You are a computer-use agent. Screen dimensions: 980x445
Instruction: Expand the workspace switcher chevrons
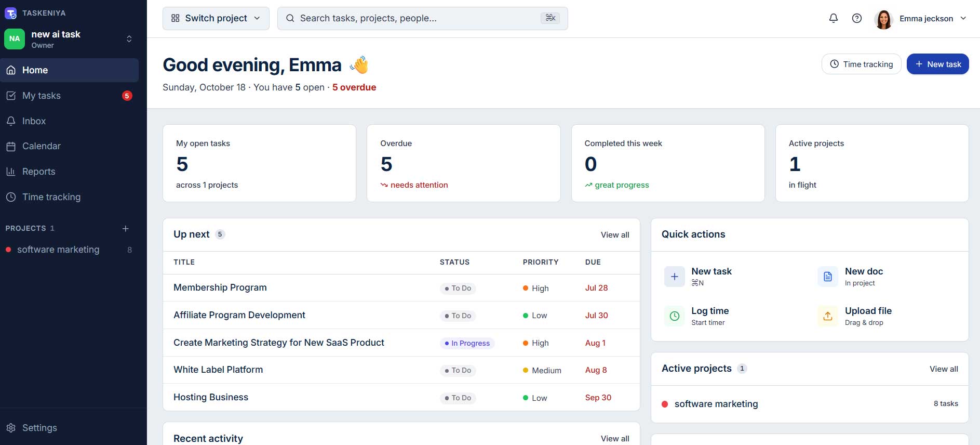coord(129,39)
